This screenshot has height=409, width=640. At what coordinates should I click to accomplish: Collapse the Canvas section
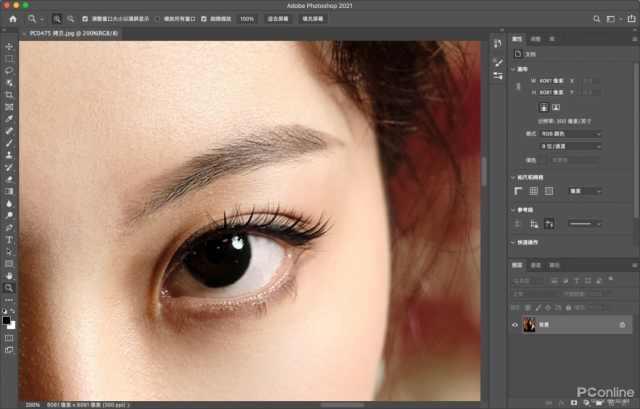click(x=513, y=69)
